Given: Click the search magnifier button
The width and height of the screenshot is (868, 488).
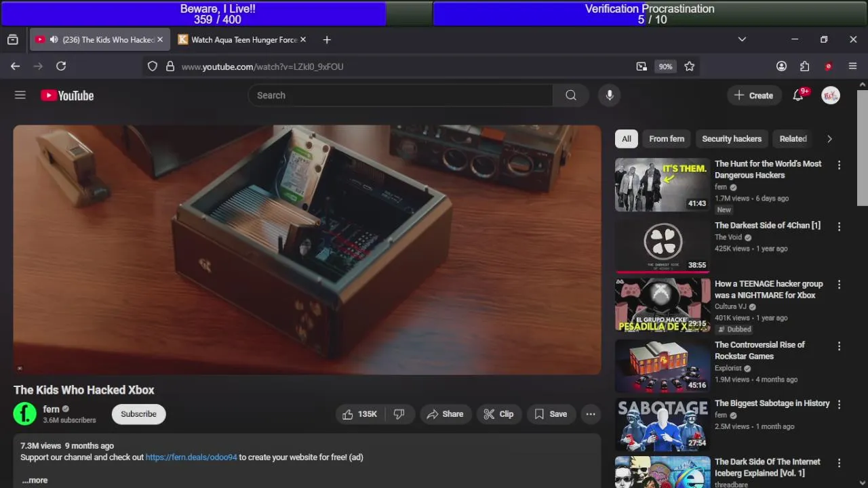Looking at the screenshot, I should [x=571, y=96].
